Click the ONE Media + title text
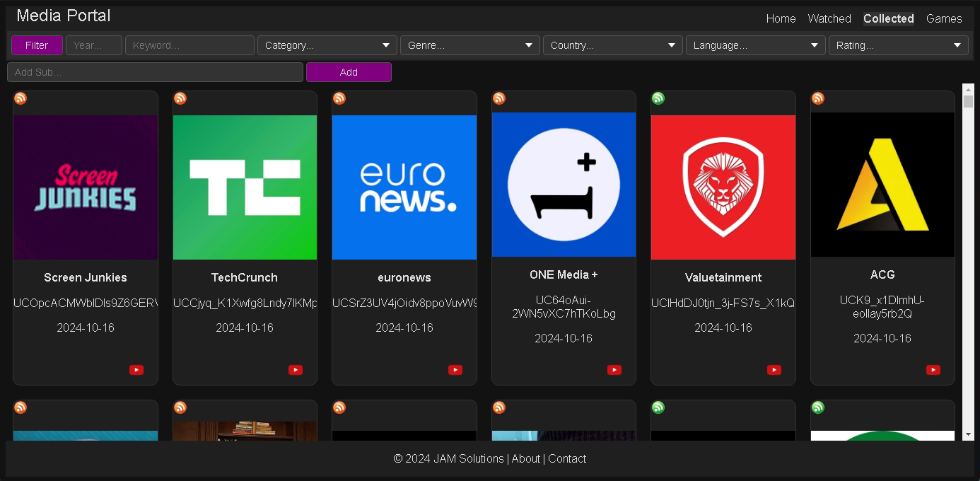 [x=564, y=274]
